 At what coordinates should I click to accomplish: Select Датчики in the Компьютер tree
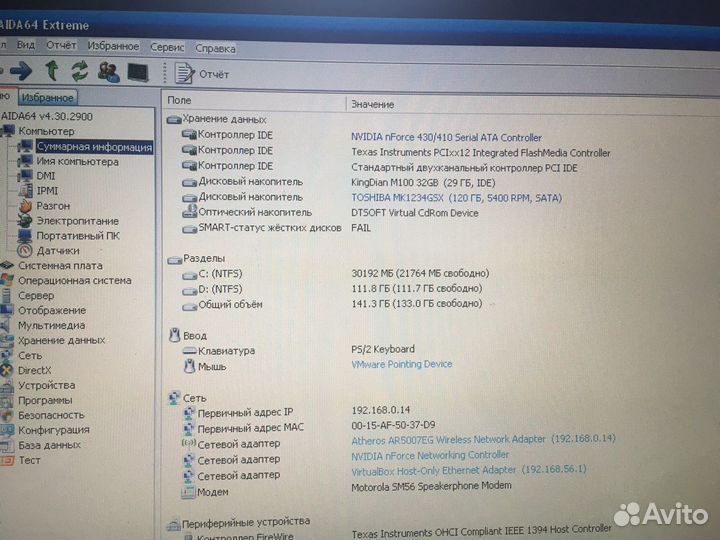point(58,251)
